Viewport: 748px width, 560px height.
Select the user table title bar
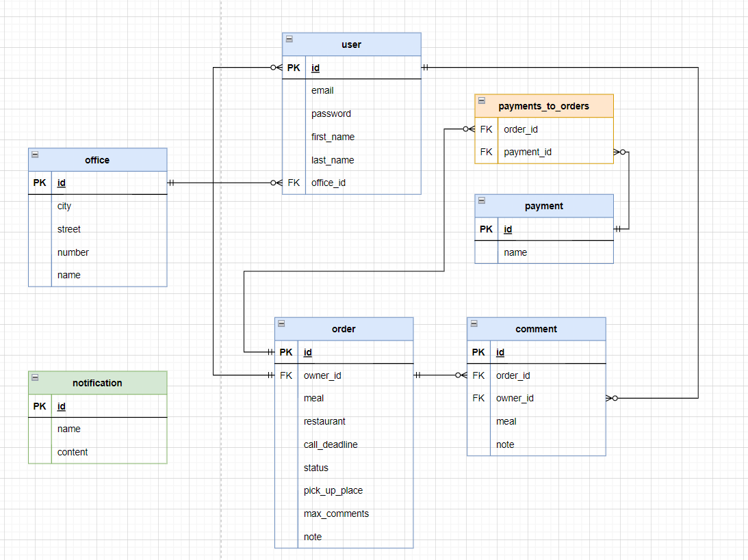click(x=351, y=44)
